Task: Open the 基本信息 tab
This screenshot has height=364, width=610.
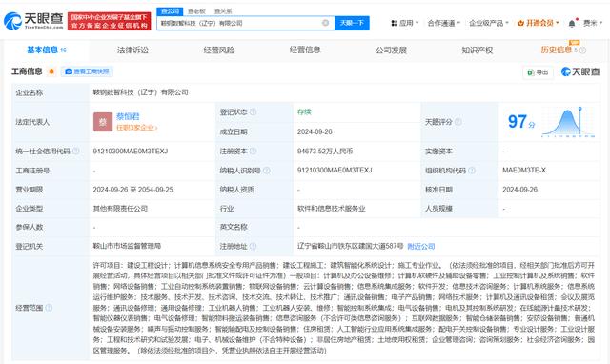Action: [x=47, y=50]
